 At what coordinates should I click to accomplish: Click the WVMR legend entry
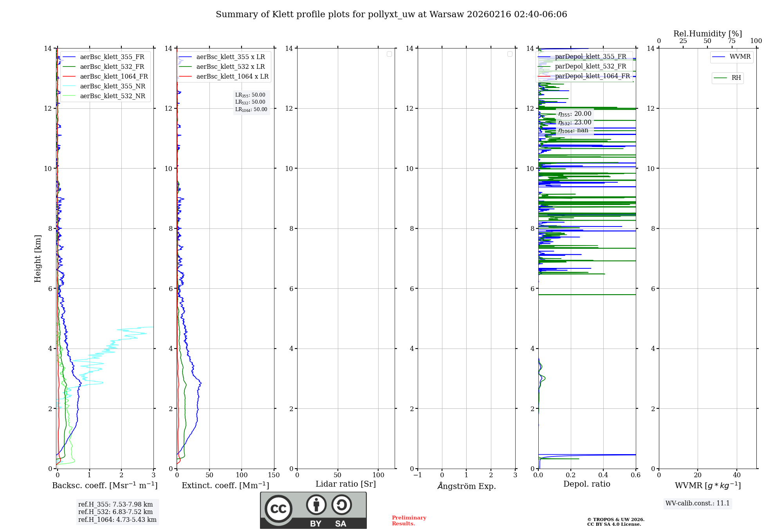click(x=740, y=57)
